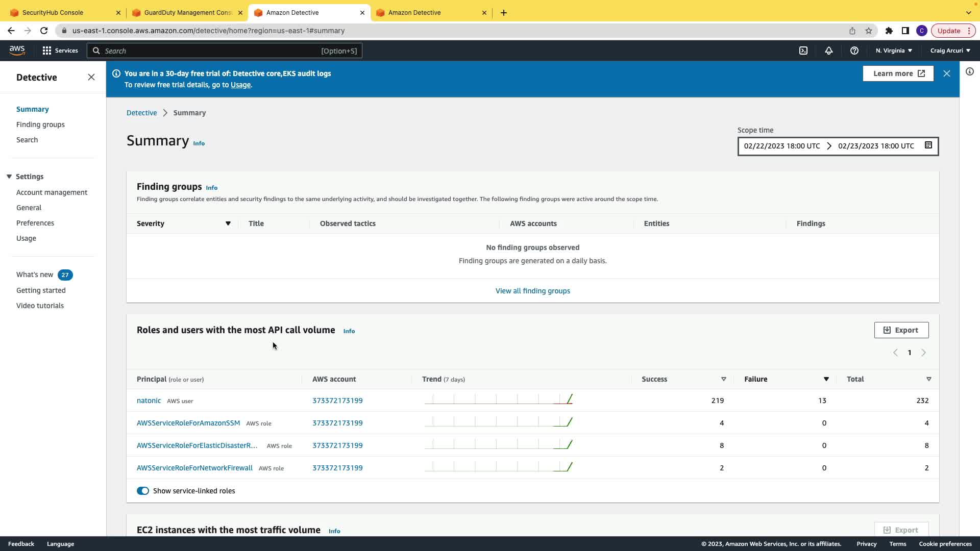The width and height of the screenshot is (980, 551).
Task: Collapse the Settings section in sidebar
Action: click(9, 177)
